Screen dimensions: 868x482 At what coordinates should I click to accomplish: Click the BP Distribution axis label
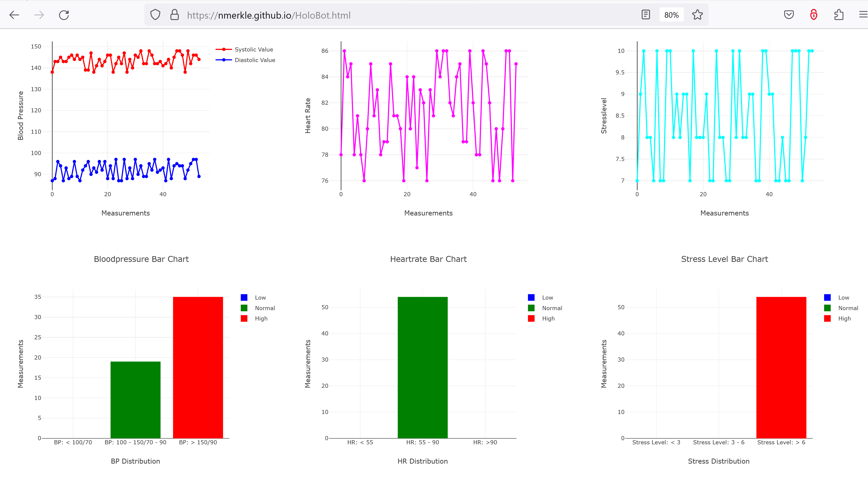136,461
